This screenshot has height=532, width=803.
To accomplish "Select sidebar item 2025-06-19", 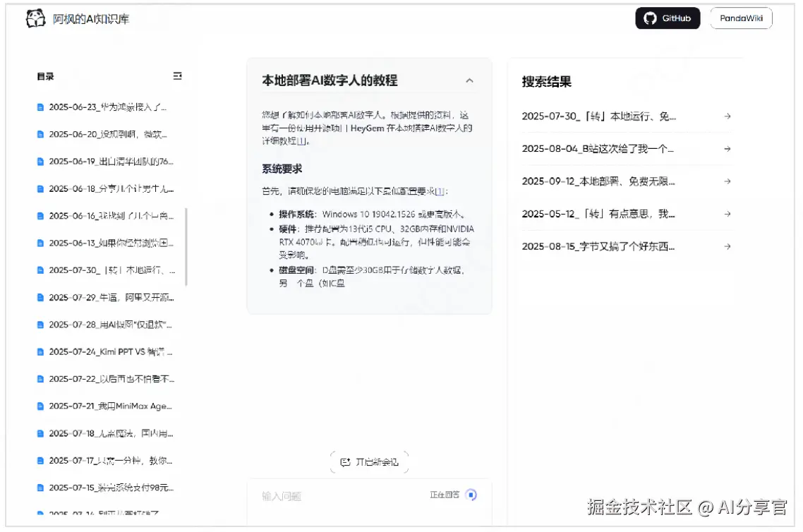I will tap(111, 162).
